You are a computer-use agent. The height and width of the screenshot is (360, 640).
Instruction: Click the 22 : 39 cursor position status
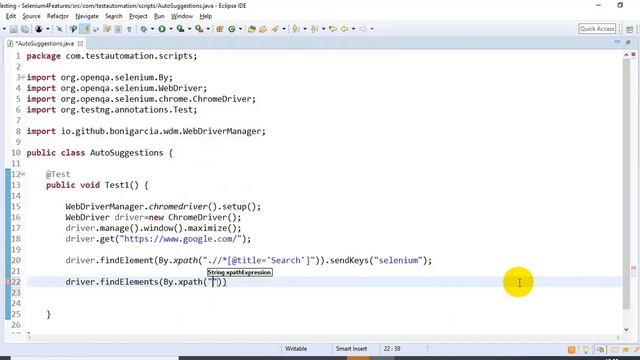[x=392, y=349]
